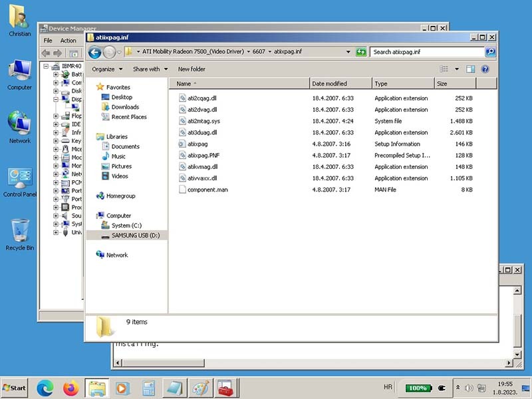Screen dimensions: 532x399
Task: Open the change view options dropdown arrow
Action: pos(457,69)
